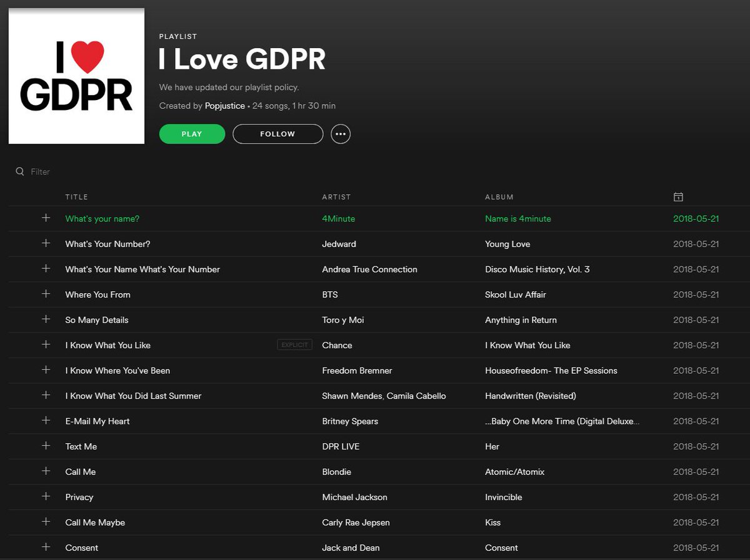Save "Where You From" using plus icon
The width and height of the screenshot is (750, 560).
tap(46, 294)
